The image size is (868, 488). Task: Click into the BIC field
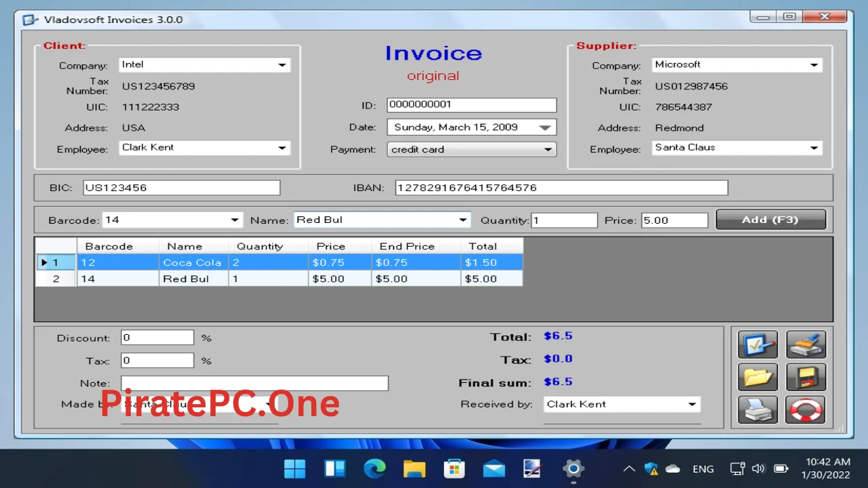tap(181, 188)
